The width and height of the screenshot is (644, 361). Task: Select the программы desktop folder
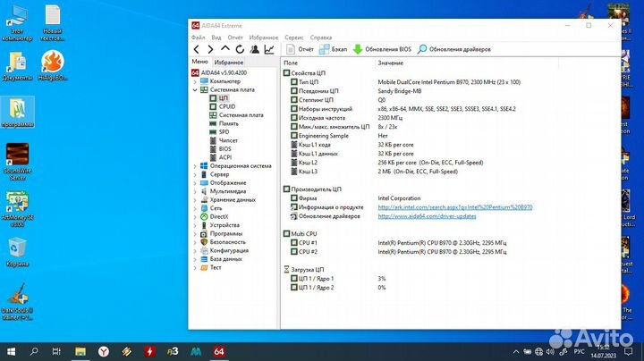pos(17,113)
